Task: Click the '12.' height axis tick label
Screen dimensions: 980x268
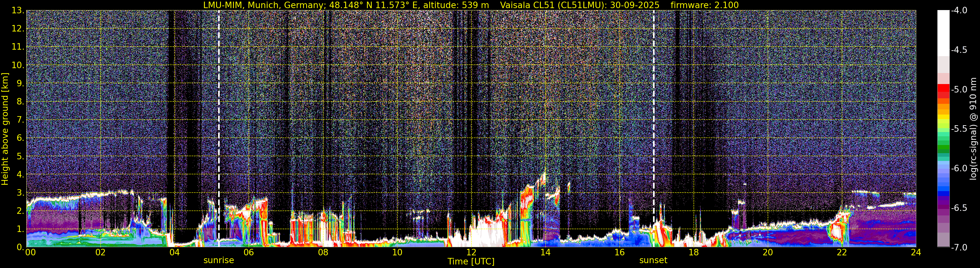Action: pyautogui.click(x=18, y=29)
